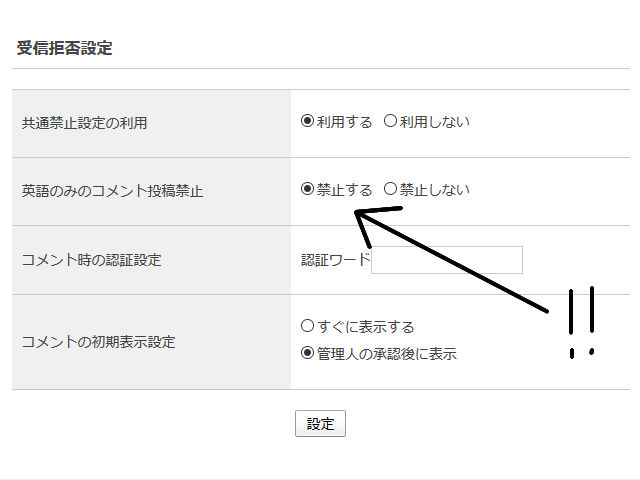640x480 pixels.
Task: Select the 利用しない radio button
Action: pyautogui.click(x=391, y=122)
